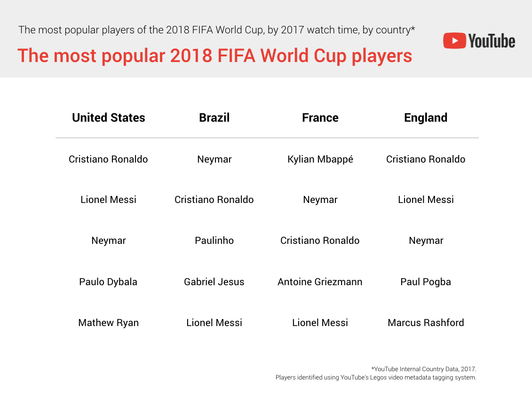
Task: Click Antoine Griezmann in the France column
Action: [320, 282]
